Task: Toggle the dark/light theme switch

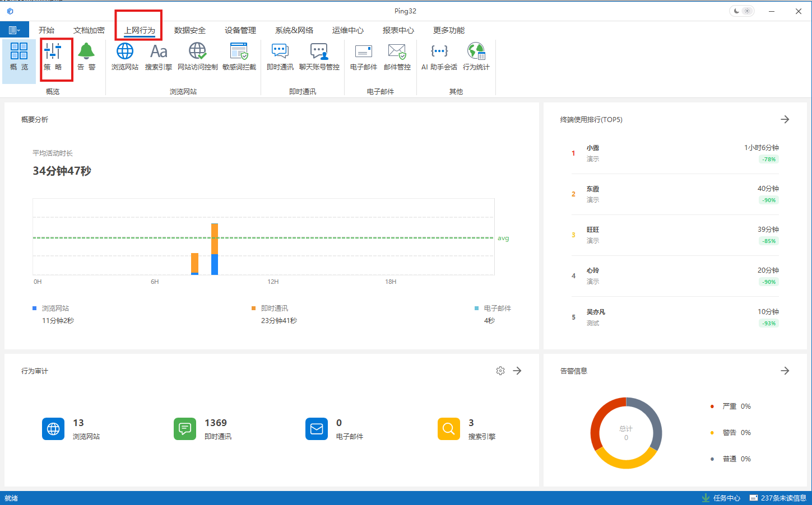Action: [742, 11]
